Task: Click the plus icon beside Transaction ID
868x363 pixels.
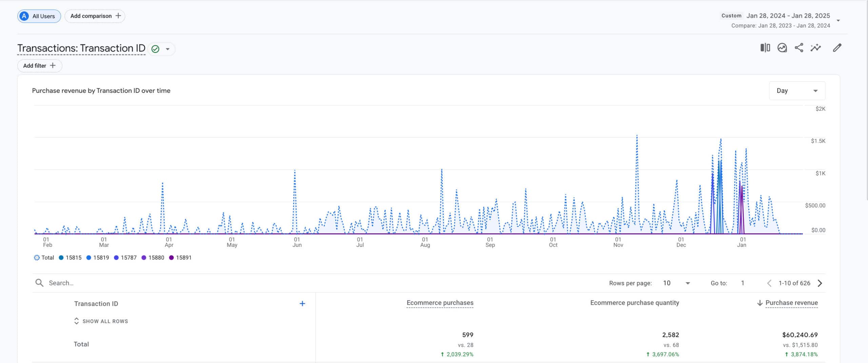Action: tap(302, 304)
